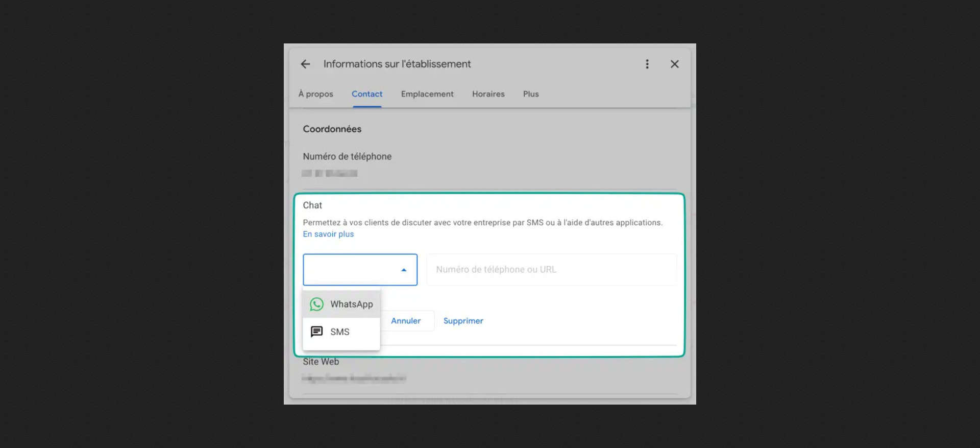The width and height of the screenshot is (980, 448).
Task: Close the Informations sur l'établissement dialog
Action: 674,64
